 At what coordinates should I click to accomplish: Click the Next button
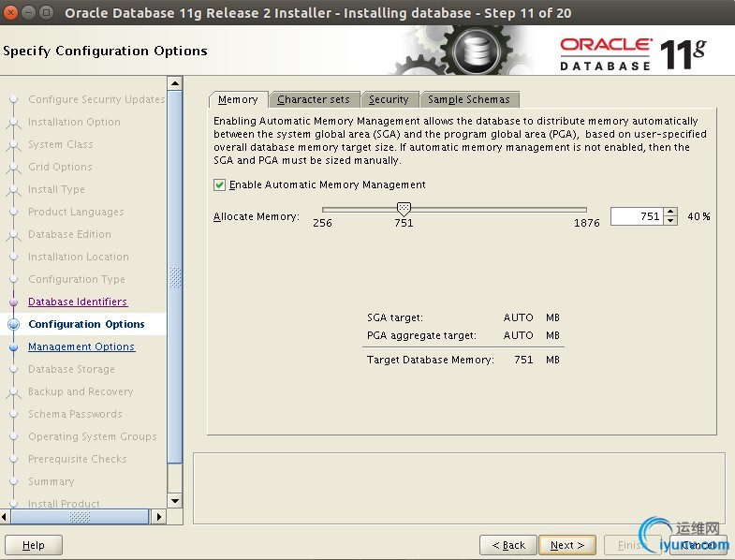[x=567, y=545]
